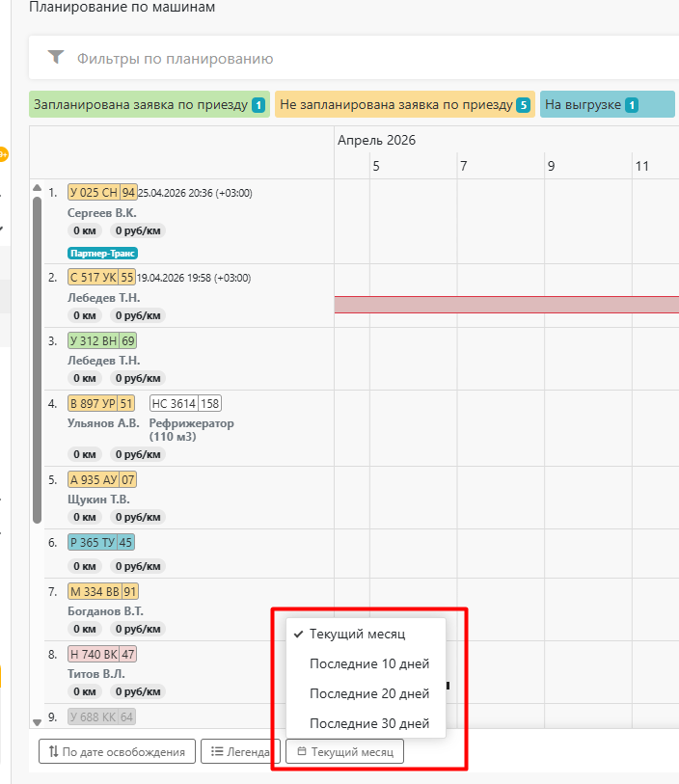Click the filter funnel icon
Screen dimensions: 679x784
pyautogui.click(x=56, y=57)
